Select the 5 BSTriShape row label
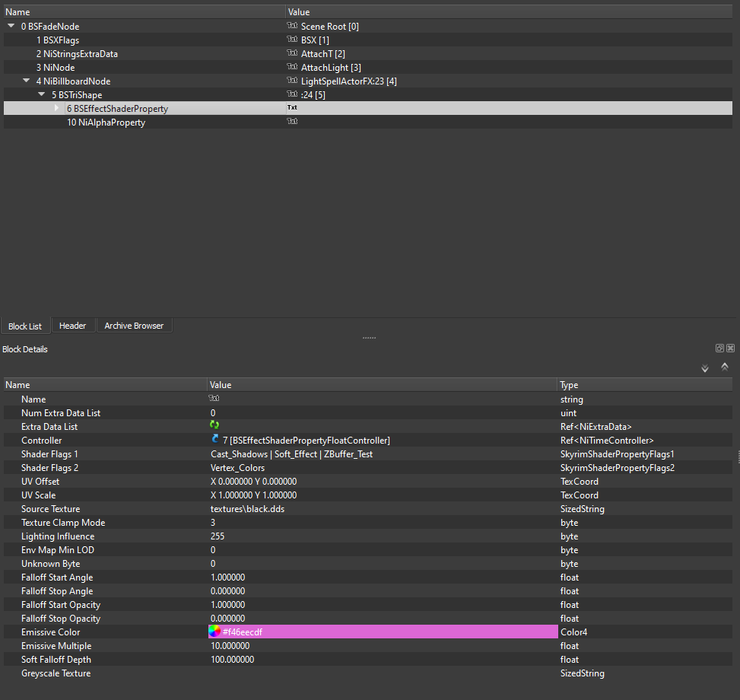 [77, 95]
